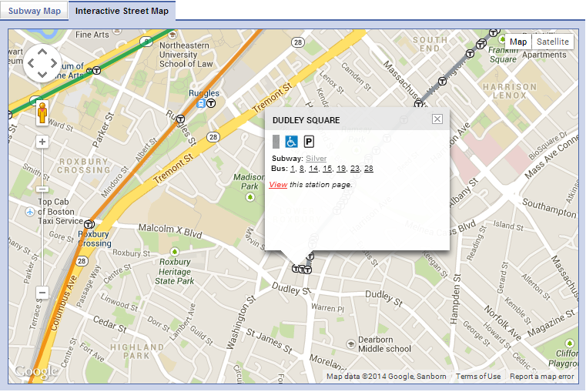Switch to the Subway Map tab
The image size is (586, 392).
(35, 11)
